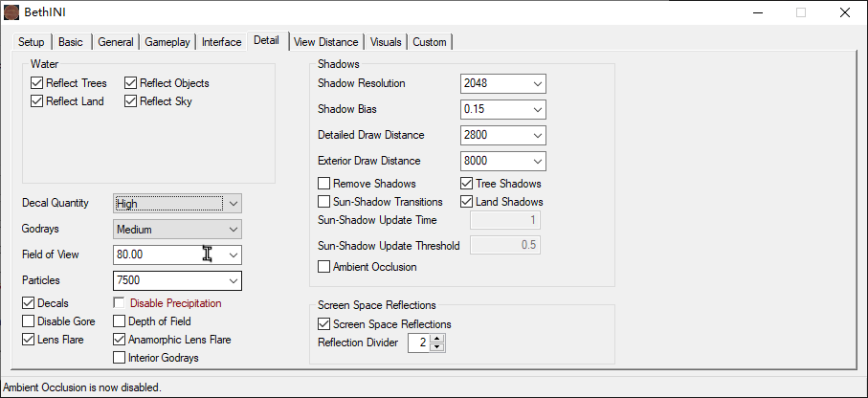Open the Interface tab
Screen dimensions: 868x398
point(221,42)
